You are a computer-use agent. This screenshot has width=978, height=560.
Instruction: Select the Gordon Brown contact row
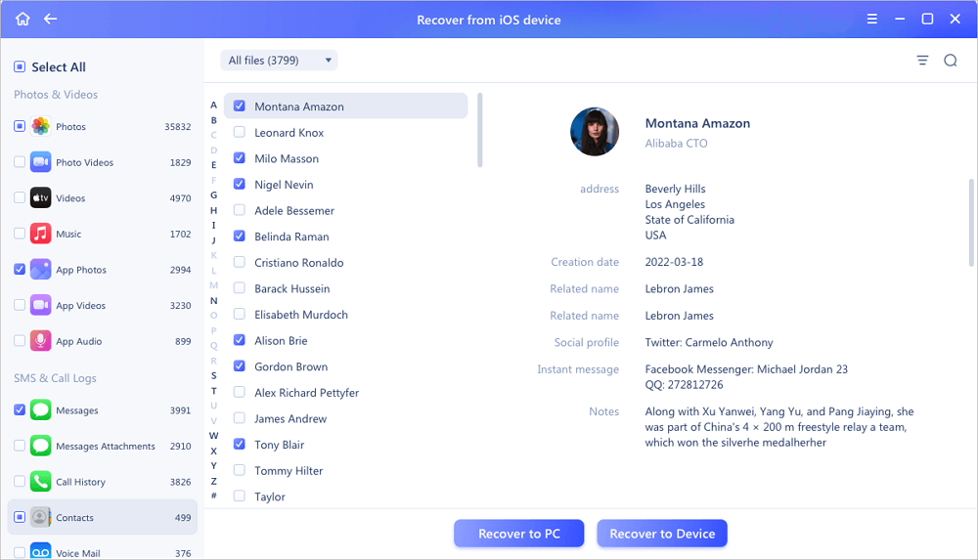point(345,366)
